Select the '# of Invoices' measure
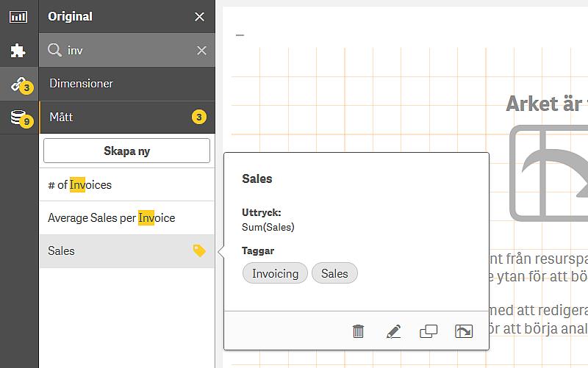Screen dimensions: 588x368 (x=126, y=185)
